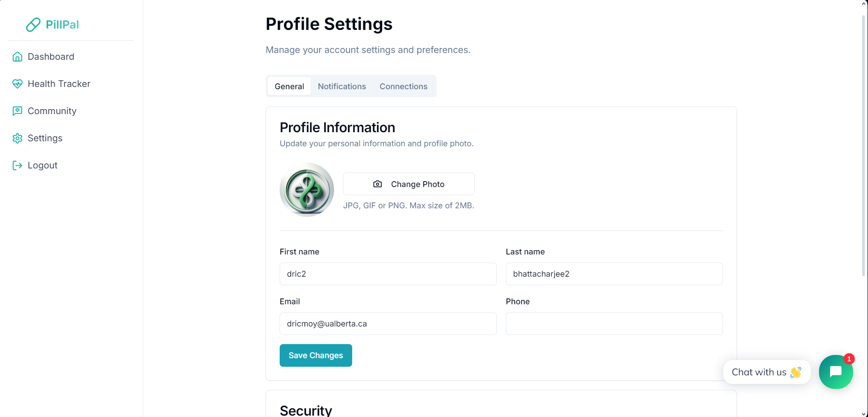
Task: Click the Logout arrow icon
Action: (x=17, y=165)
